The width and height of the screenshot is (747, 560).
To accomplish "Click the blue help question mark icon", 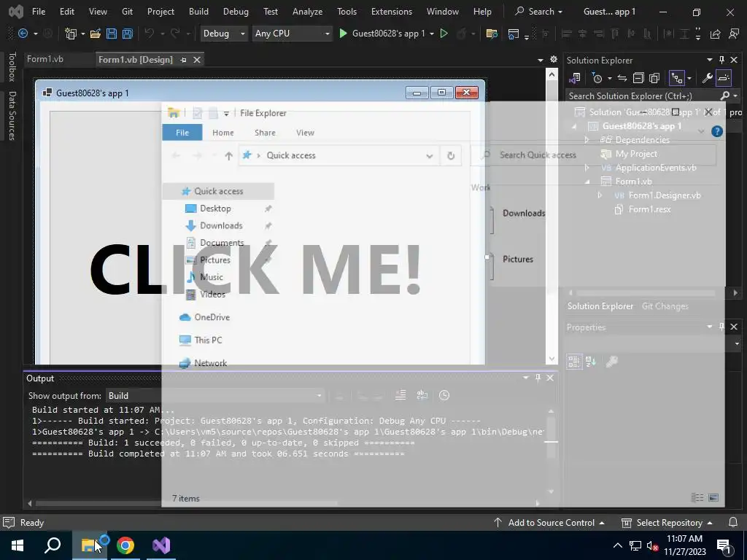I will (x=717, y=131).
